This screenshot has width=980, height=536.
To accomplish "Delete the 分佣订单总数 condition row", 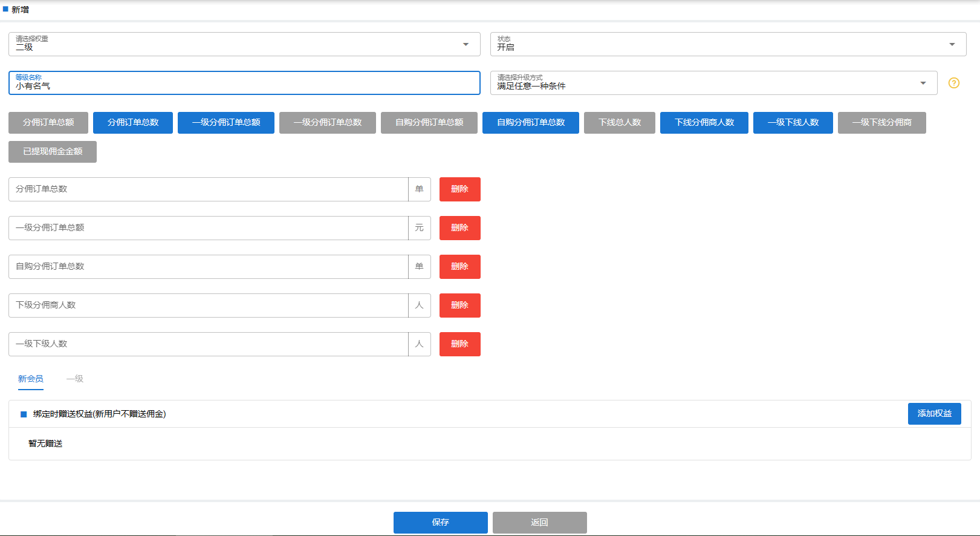I will [460, 189].
